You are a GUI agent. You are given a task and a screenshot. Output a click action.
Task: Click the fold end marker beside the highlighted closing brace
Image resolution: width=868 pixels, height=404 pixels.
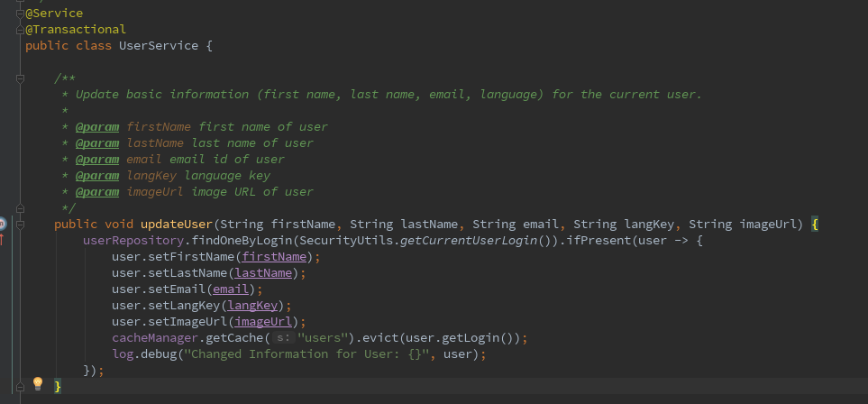21,386
